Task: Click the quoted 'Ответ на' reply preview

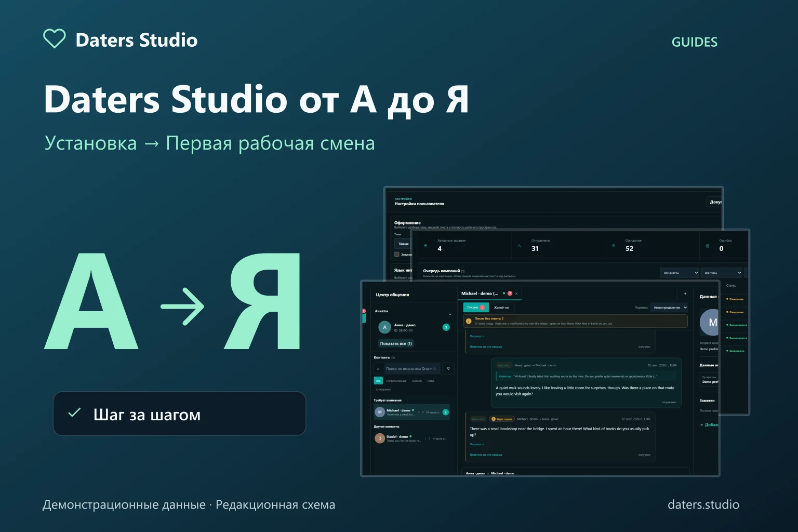Action: click(x=587, y=376)
